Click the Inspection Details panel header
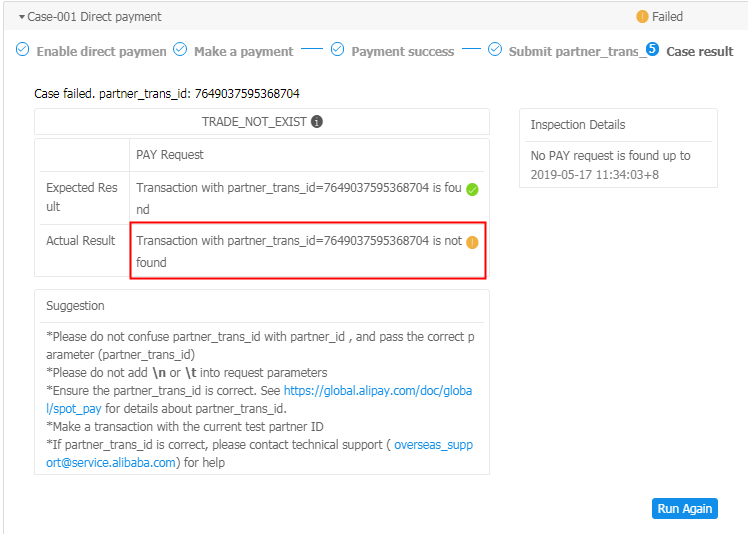Viewport: 748px width, 534px height. click(x=578, y=125)
